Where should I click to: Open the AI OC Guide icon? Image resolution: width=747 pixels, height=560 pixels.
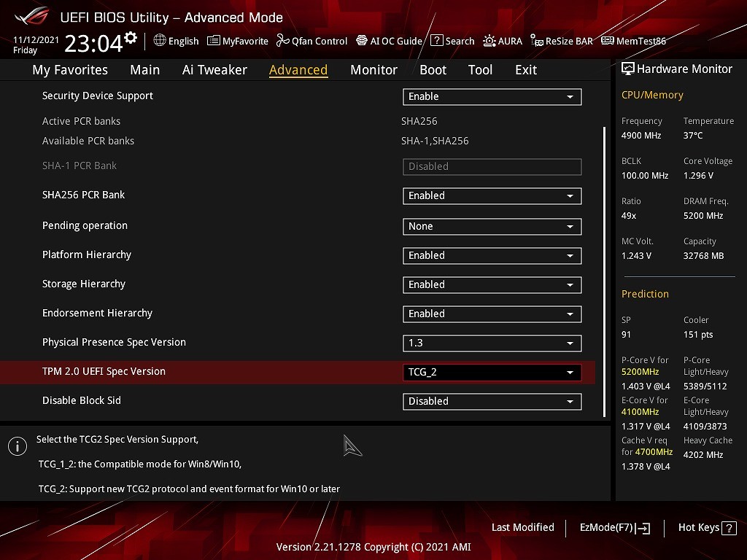[362, 41]
